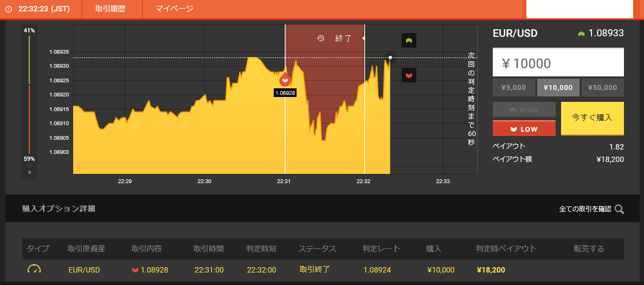The height and width of the screenshot is (285, 644).
Task: Open the 全ての取引を確認 link
Action: point(584,209)
